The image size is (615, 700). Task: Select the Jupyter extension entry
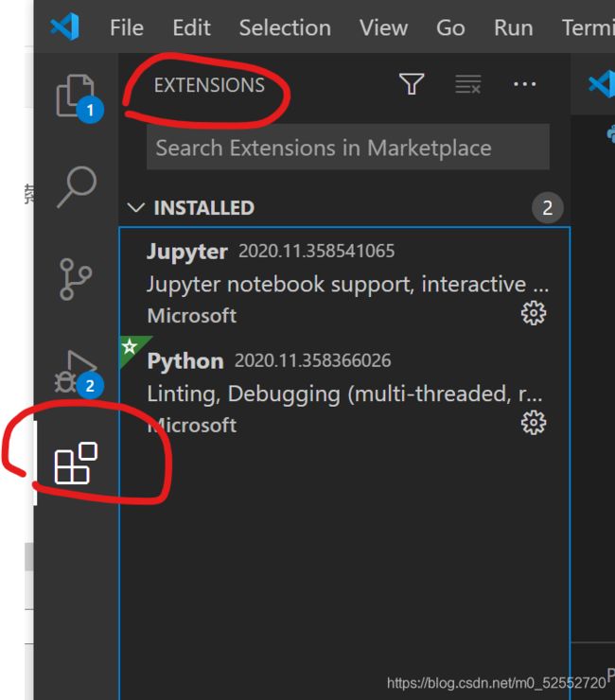[344, 282]
